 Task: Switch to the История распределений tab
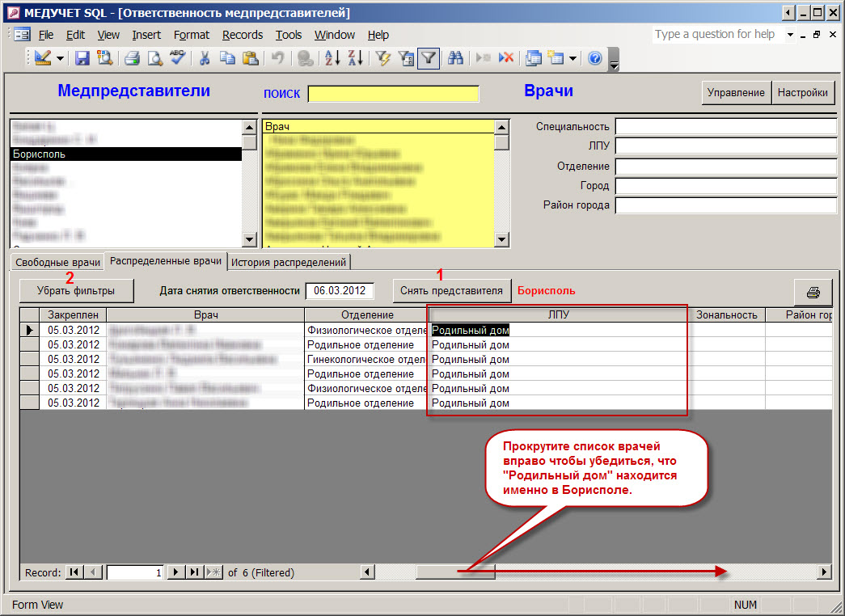[289, 263]
